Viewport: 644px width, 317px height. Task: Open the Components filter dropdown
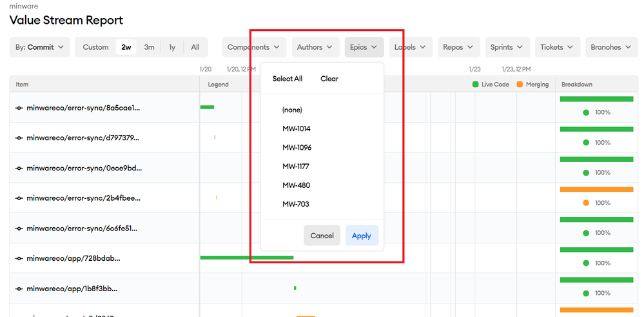tap(253, 47)
